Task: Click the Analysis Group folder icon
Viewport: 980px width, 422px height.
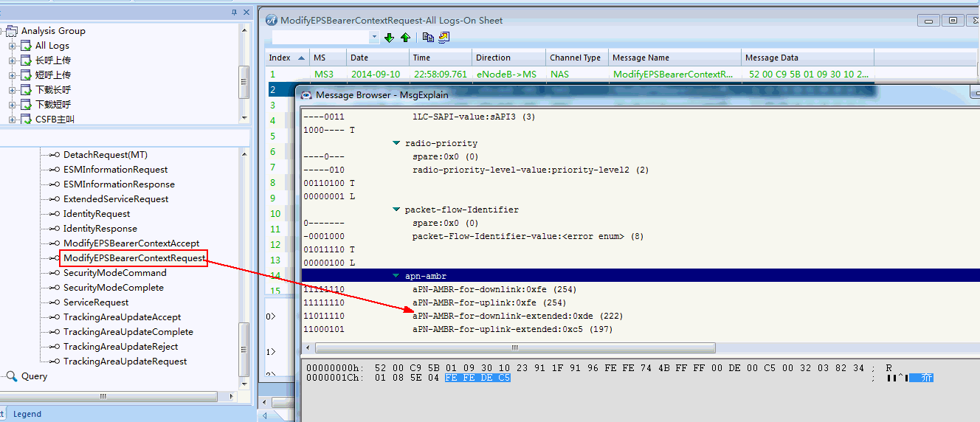Action: pos(12,31)
